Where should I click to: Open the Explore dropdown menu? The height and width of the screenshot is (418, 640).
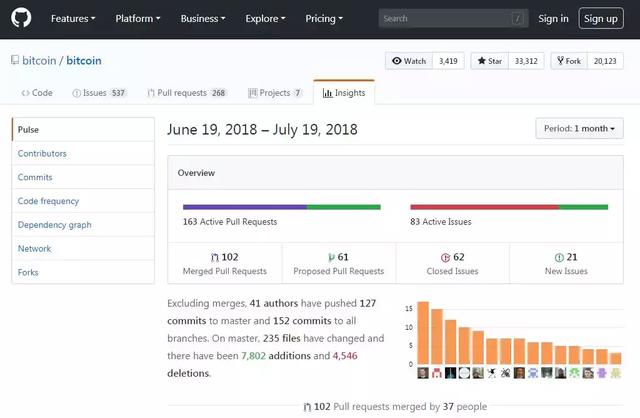[265, 18]
